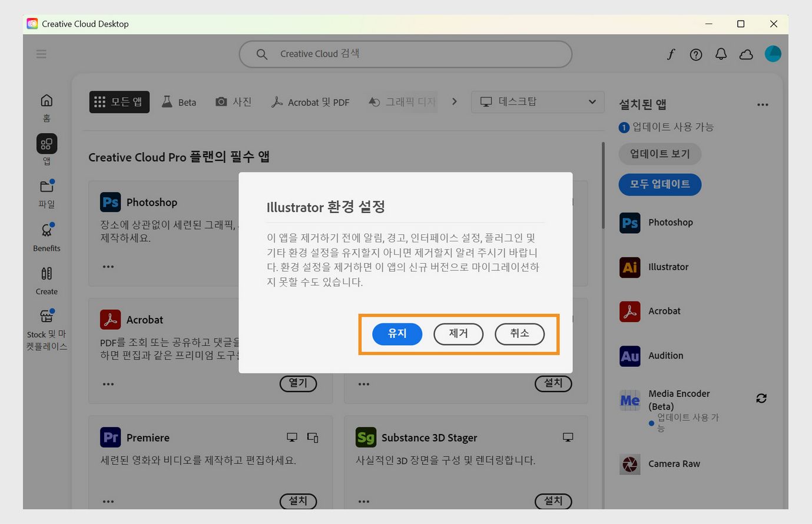The width and height of the screenshot is (812, 524).
Task: Select Illustrator icon in installed apps list
Action: (630, 267)
